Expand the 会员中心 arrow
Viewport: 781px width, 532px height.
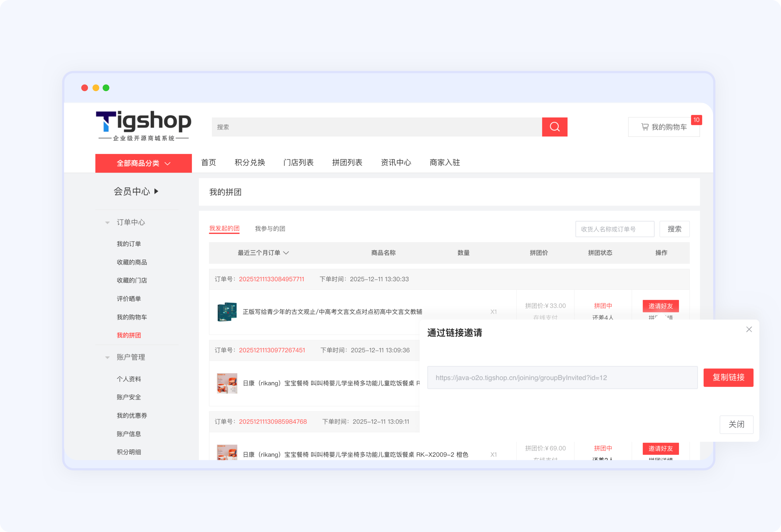(x=156, y=191)
